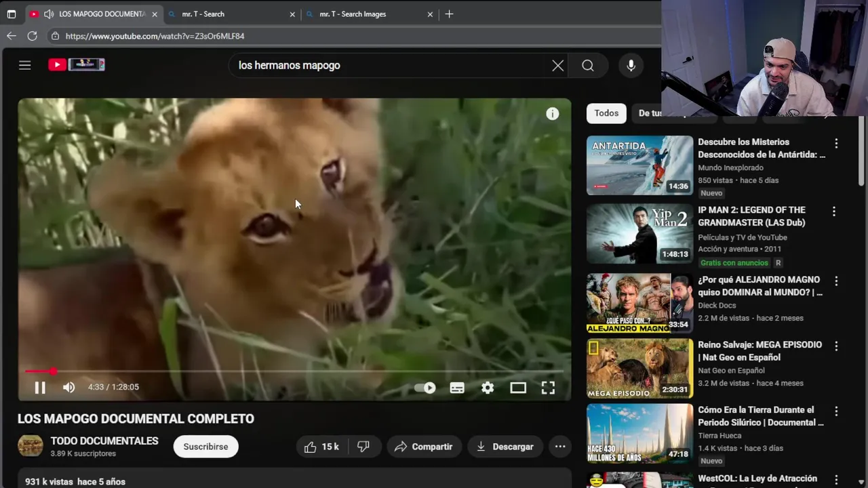Open options for the Período Silúrico video
The image size is (868, 488).
[836, 411]
